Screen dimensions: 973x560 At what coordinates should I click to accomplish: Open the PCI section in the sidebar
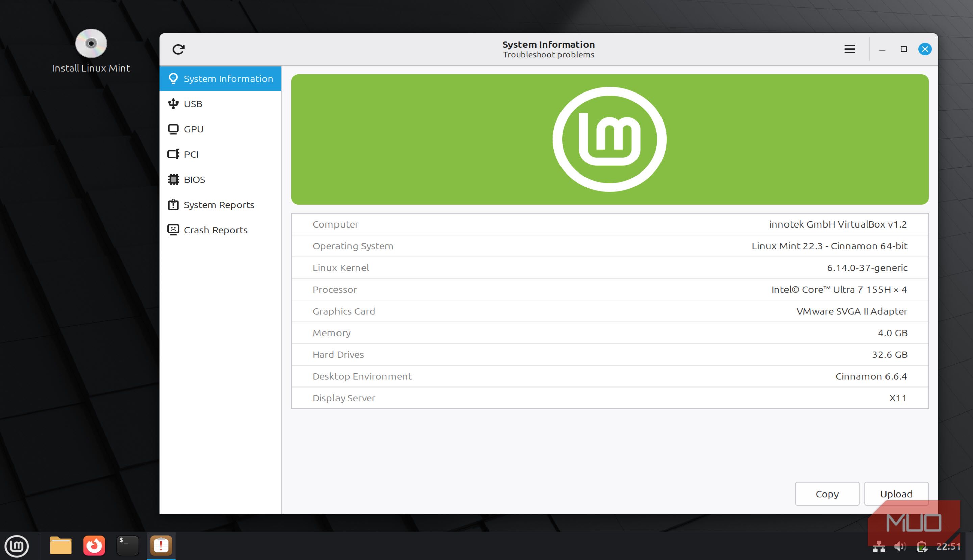221,154
